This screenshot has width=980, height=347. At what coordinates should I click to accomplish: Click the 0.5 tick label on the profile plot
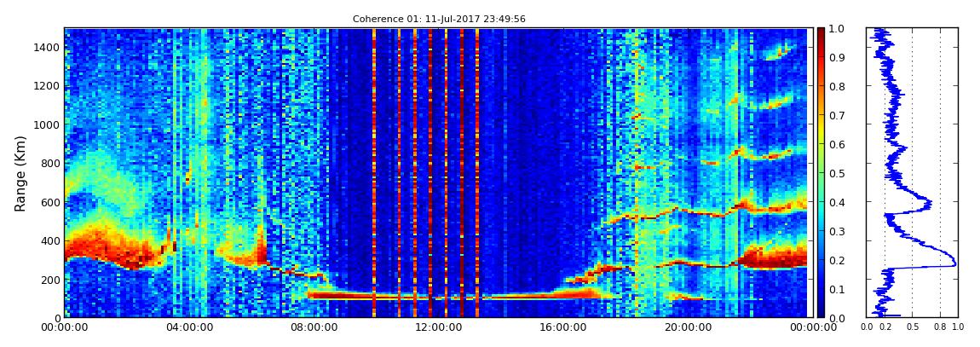[913, 327]
